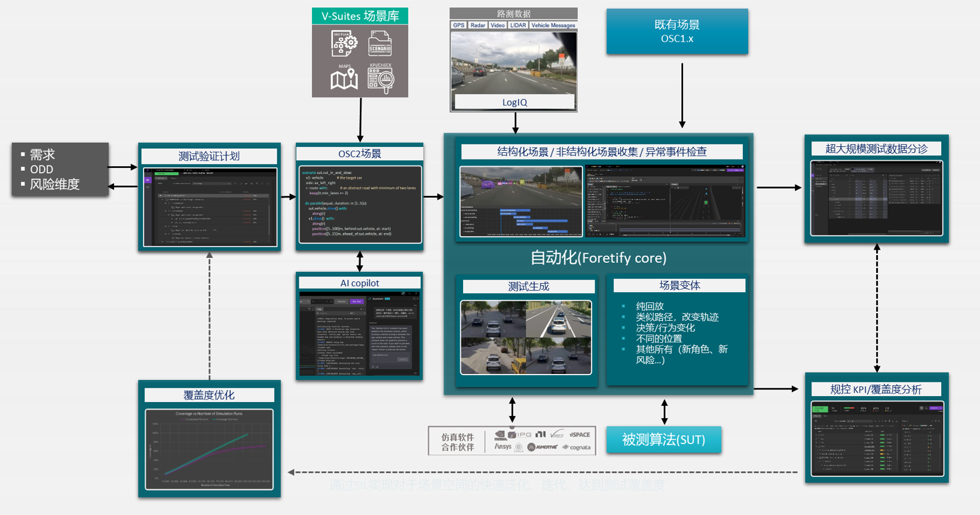
Task: Open the OSC2场景 code snippet thumbnail
Action: tap(360, 204)
